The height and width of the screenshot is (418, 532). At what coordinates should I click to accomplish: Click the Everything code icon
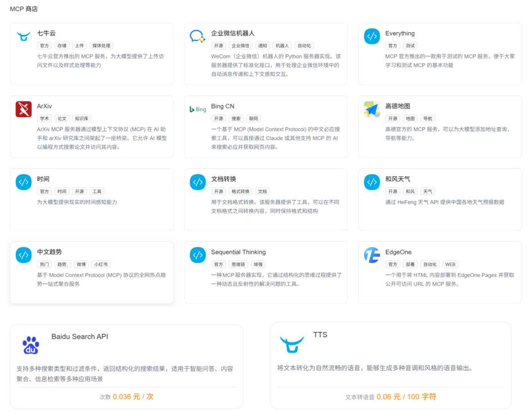(372, 36)
